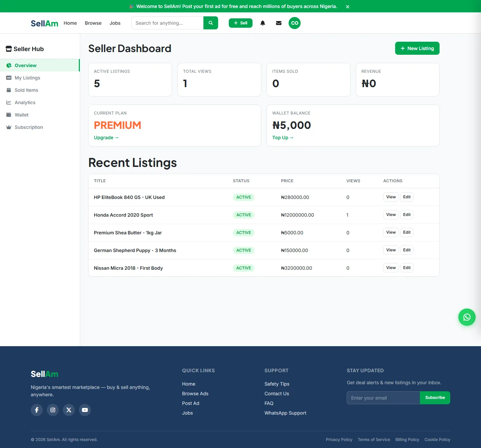Open Overview in Seller Hub sidebar
This screenshot has width=481, height=448.
40,65
